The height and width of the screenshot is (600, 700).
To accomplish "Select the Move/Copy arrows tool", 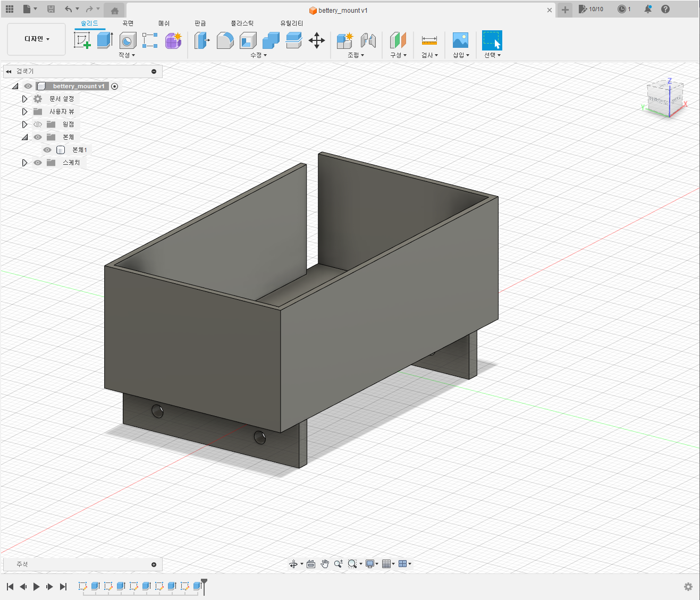I will tap(317, 40).
